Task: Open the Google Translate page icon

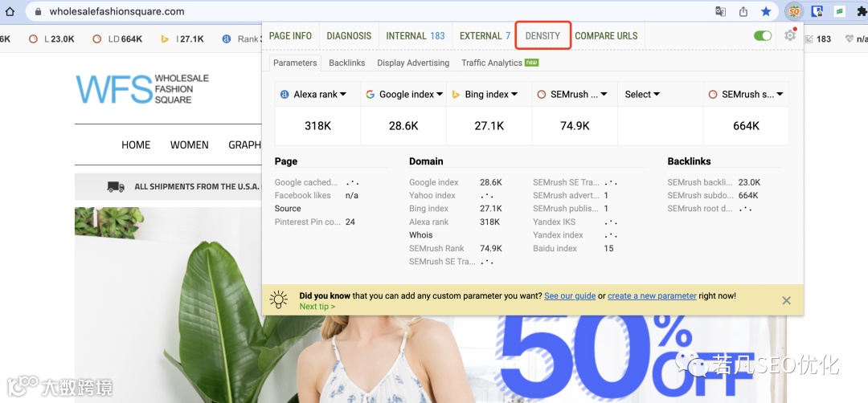Action: [x=720, y=11]
